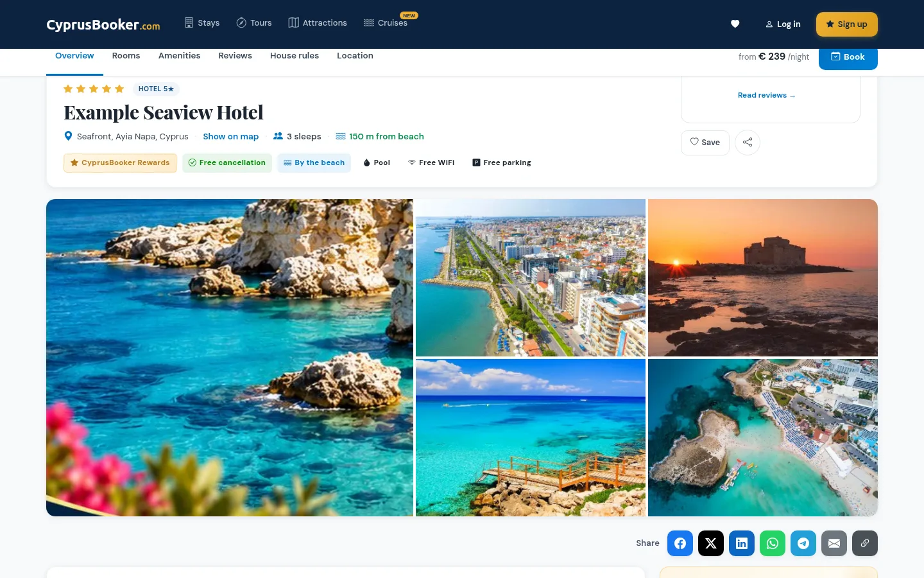Share on Facebook
924x578 pixels.
680,543
